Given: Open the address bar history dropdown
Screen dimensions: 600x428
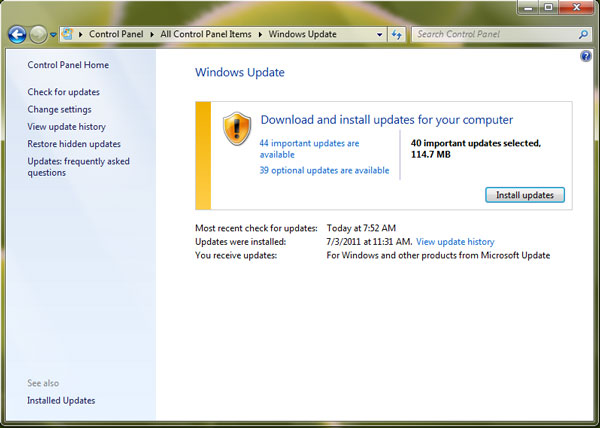Looking at the screenshot, I should (x=379, y=34).
